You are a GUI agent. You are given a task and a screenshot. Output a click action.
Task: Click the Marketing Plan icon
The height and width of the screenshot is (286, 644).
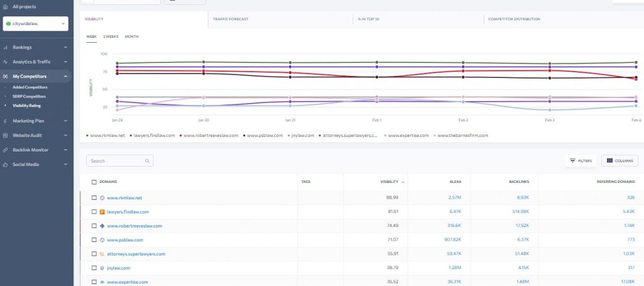(x=5, y=121)
